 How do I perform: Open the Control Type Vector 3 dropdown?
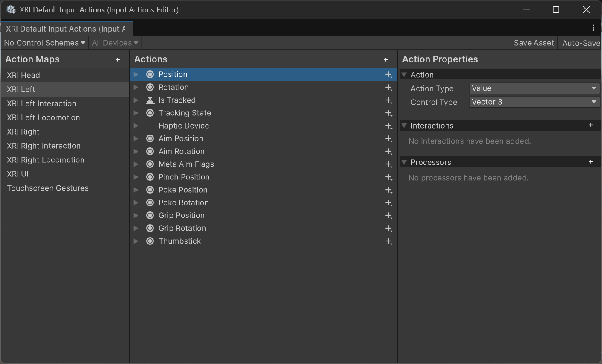coord(534,102)
